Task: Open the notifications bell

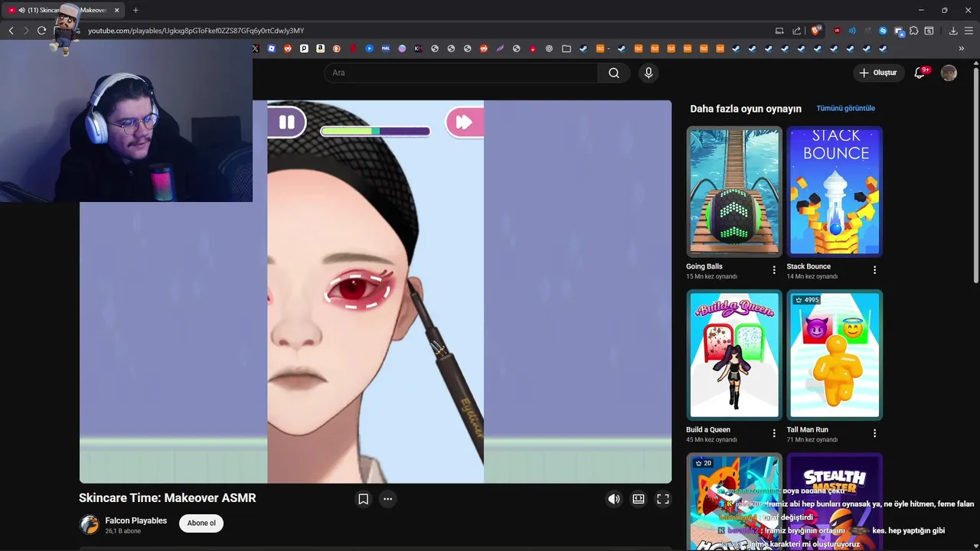Action: click(920, 73)
